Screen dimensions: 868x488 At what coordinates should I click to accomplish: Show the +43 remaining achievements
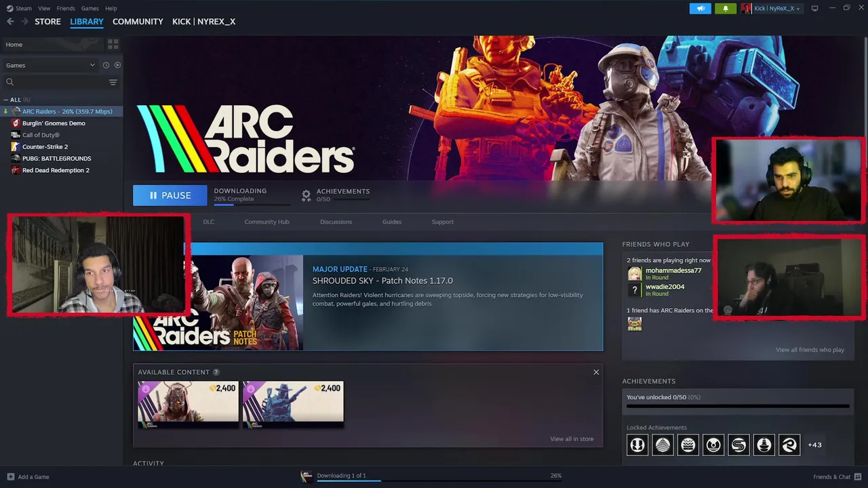click(x=814, y=445)
